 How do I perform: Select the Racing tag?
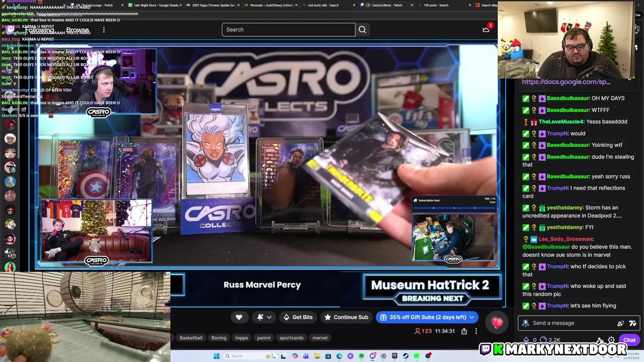click(219, 338)
